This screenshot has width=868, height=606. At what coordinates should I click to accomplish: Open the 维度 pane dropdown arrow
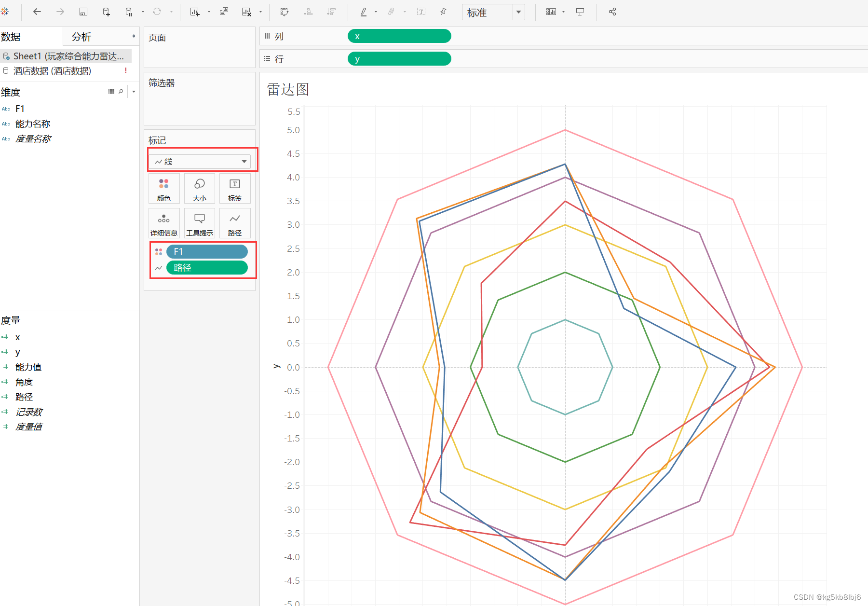[134, 91]
